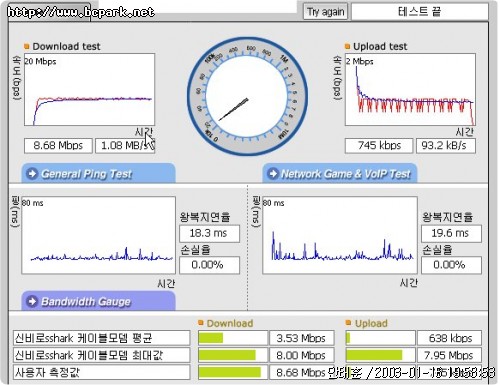The image size is (500, 385).
Task: Click the 3.53 Mbps download progress bar
Action: 233,338
